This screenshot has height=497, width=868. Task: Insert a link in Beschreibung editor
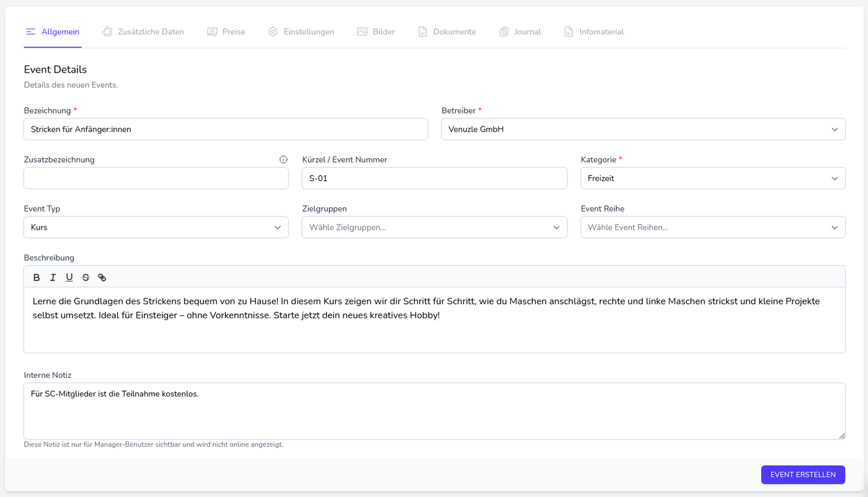tap(102, 277)
